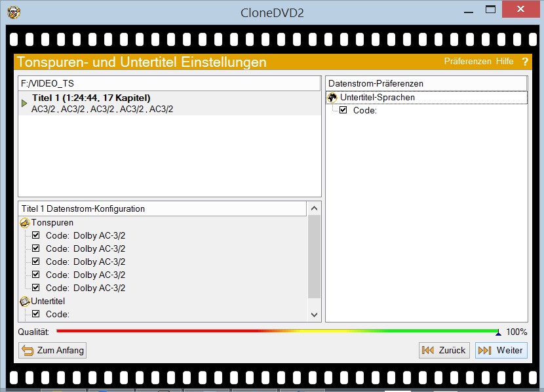Toggle the third Dolby AC-3/2 audio track checkbox

pyautogui.click(x=36, y=261)
